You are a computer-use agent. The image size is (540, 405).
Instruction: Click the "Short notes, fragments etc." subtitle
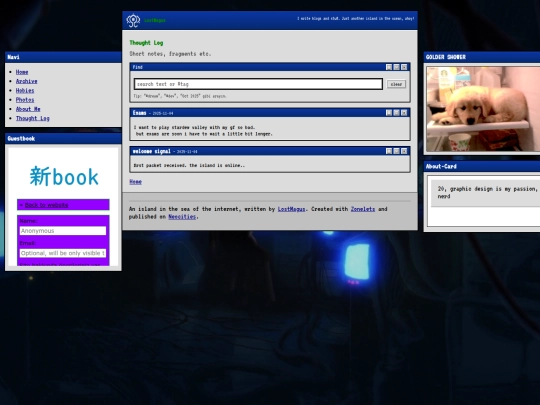170,54
